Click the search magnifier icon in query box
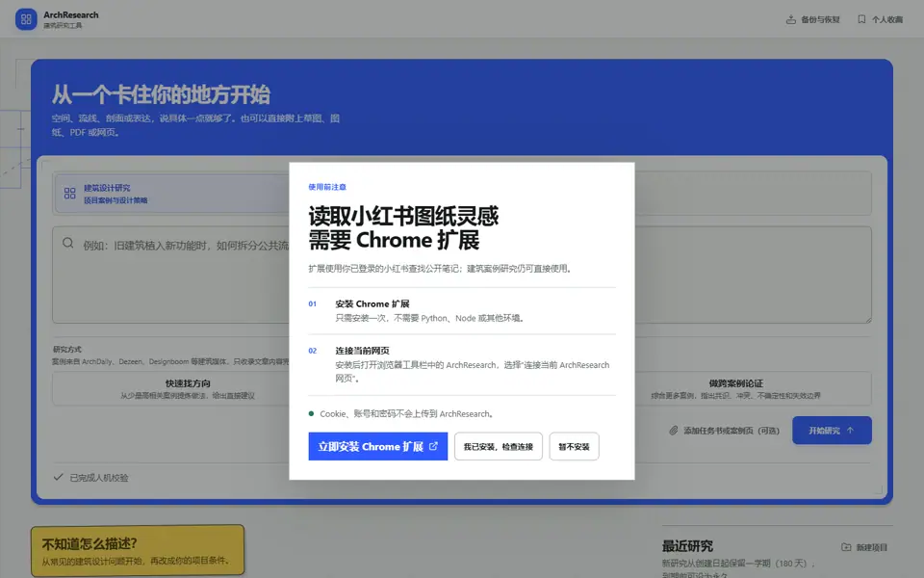The height and width of the screenshot is (578, 924). click(x=67, y=244)
